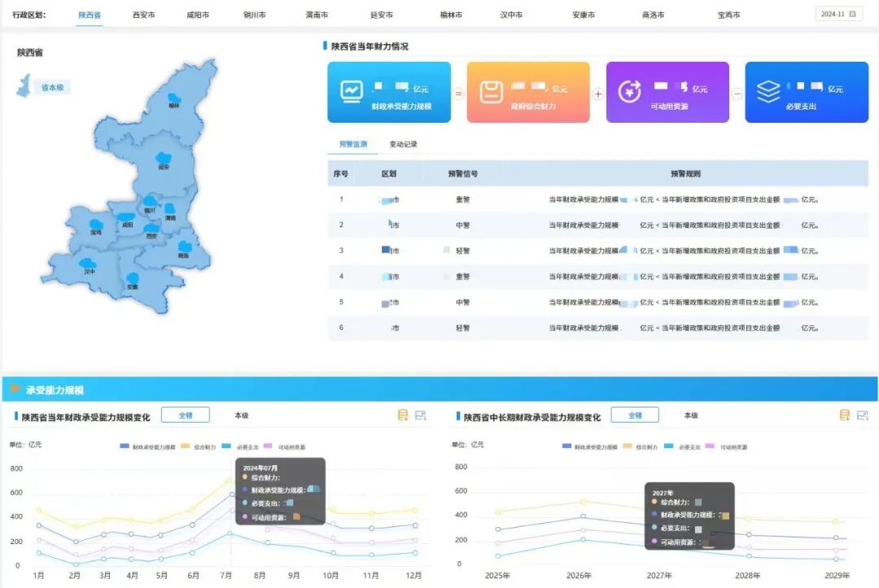Click 中警 signal in table row 2
Image resolution: width=879 pixels, height=588 pixels.
(463, 225)
